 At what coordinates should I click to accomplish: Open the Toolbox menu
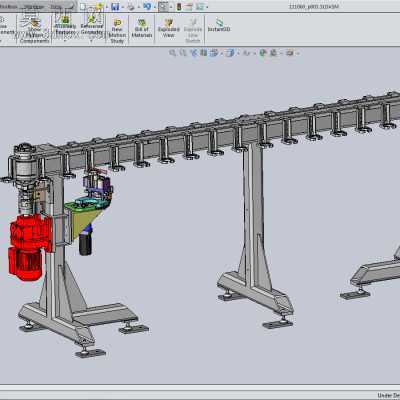click(x=8, y=7)
